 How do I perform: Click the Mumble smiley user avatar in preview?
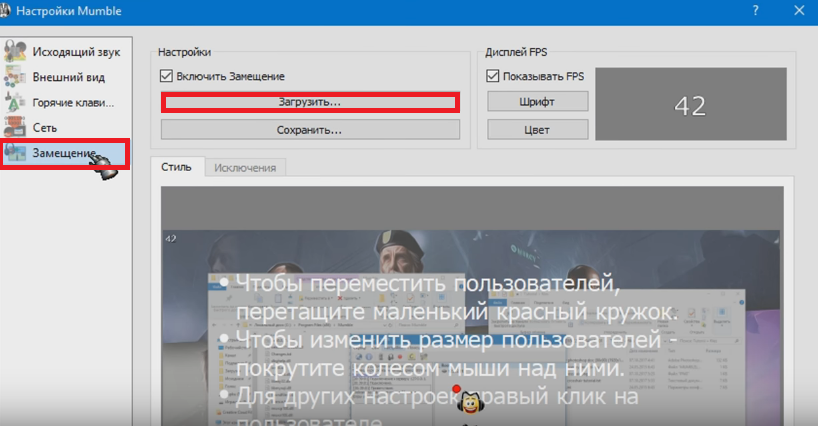tap(471, 403)
